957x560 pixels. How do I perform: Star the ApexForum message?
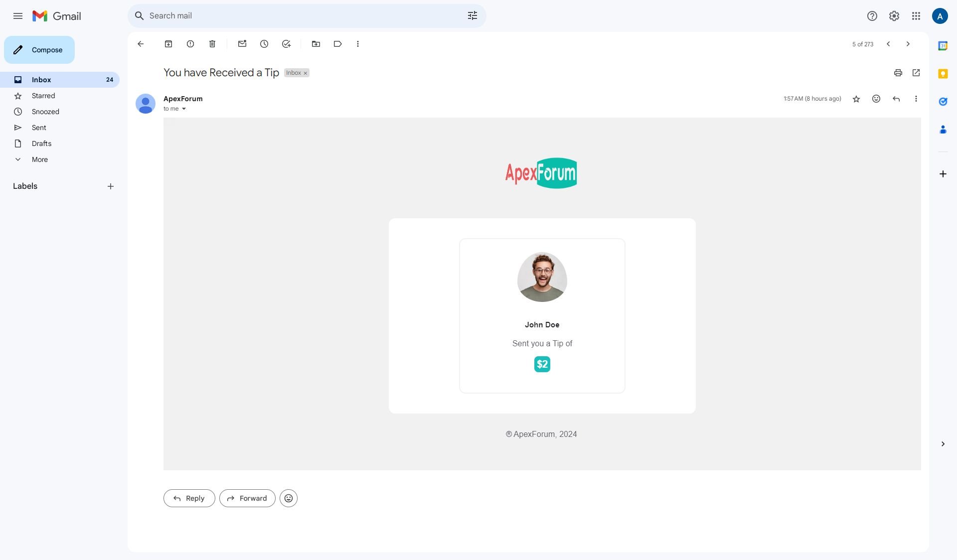coord(856,99)
